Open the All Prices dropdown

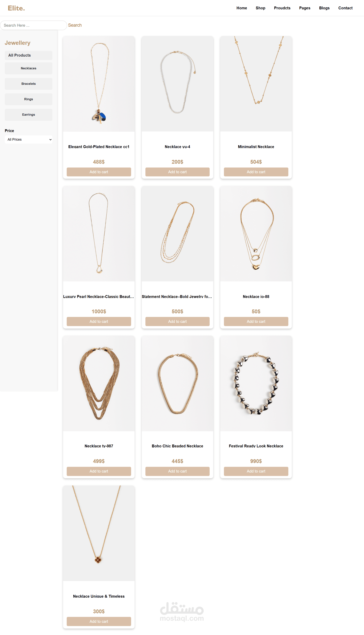(x=29, y=140)
